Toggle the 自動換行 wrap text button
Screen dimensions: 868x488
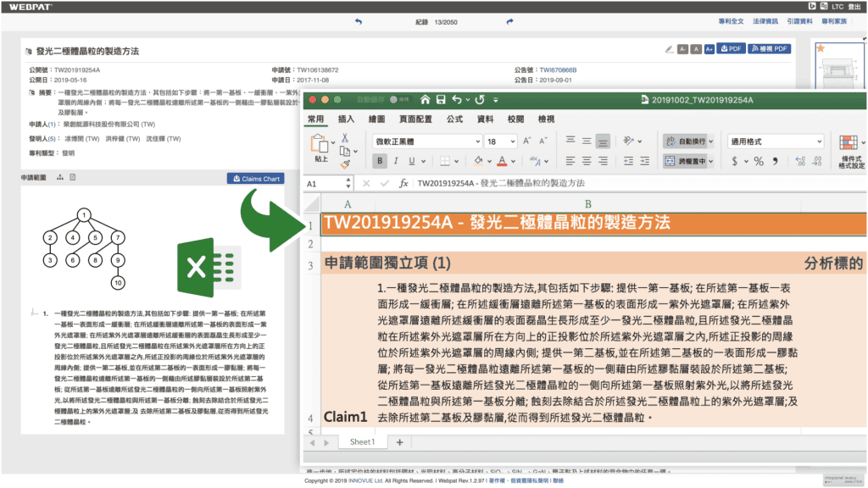click(689, 141)
